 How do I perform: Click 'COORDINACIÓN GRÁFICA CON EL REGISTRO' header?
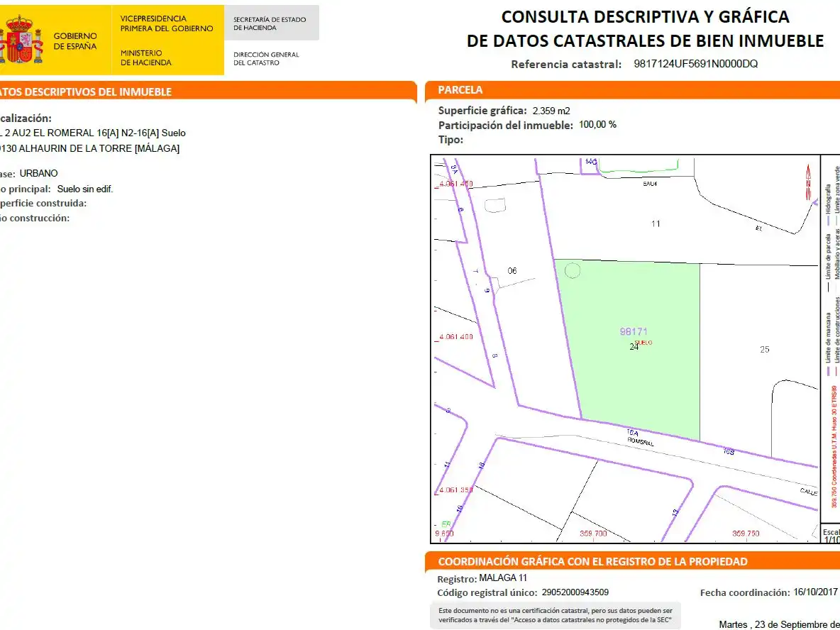click(592, 561)
